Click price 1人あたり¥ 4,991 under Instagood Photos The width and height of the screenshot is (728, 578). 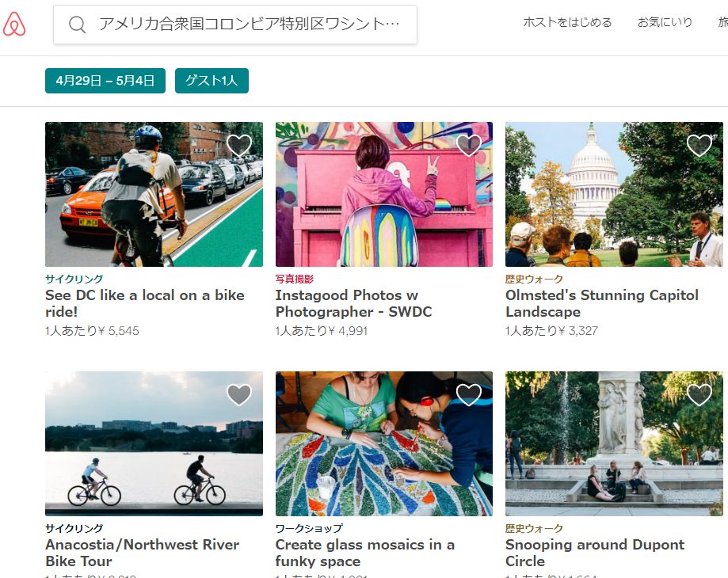point(322,331)
